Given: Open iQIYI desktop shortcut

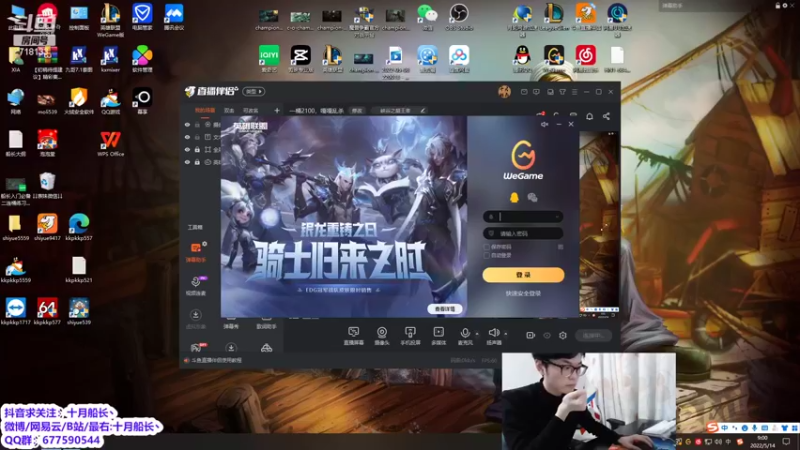Looking at the screenshot, I should [x=269, y=59].
